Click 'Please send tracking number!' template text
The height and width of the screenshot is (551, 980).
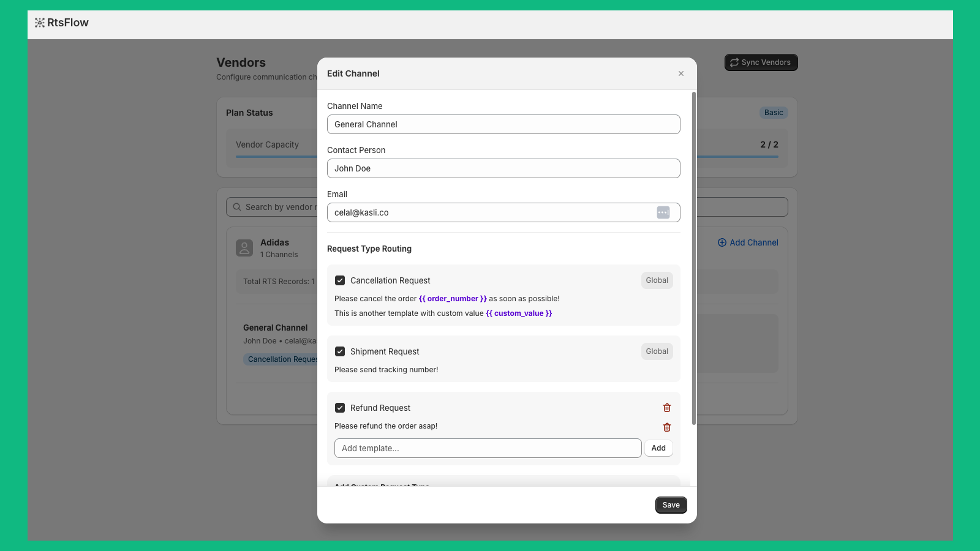(x=386, y=370)
